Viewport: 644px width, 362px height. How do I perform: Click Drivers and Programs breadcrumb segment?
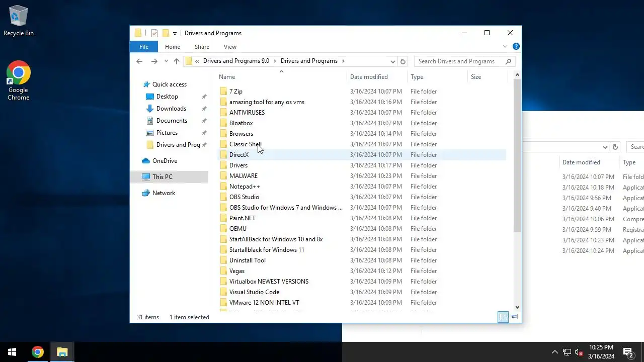coord(309,61)
